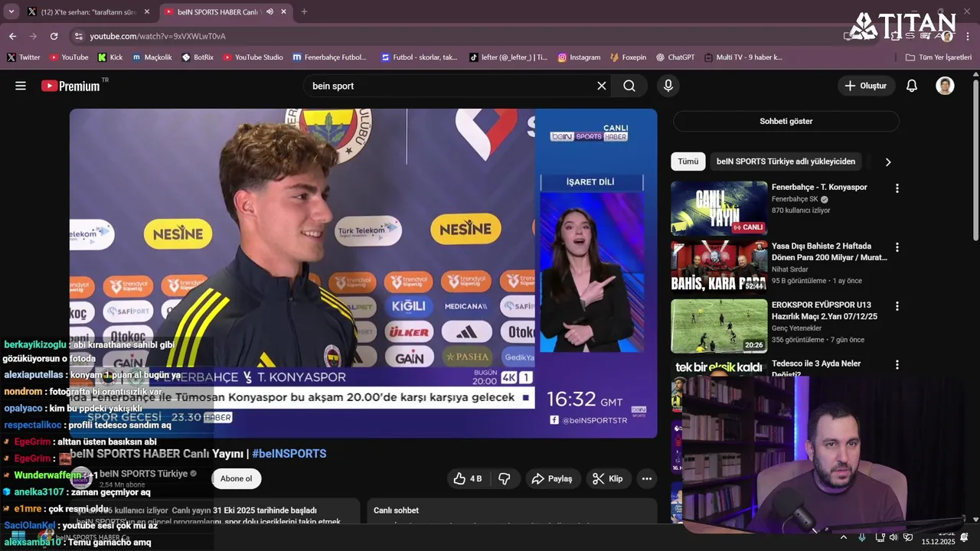Reload the page with refresh icon
The width and height of the screenshot is (980, 551).
pyautogui.click(x=54, y=36)
